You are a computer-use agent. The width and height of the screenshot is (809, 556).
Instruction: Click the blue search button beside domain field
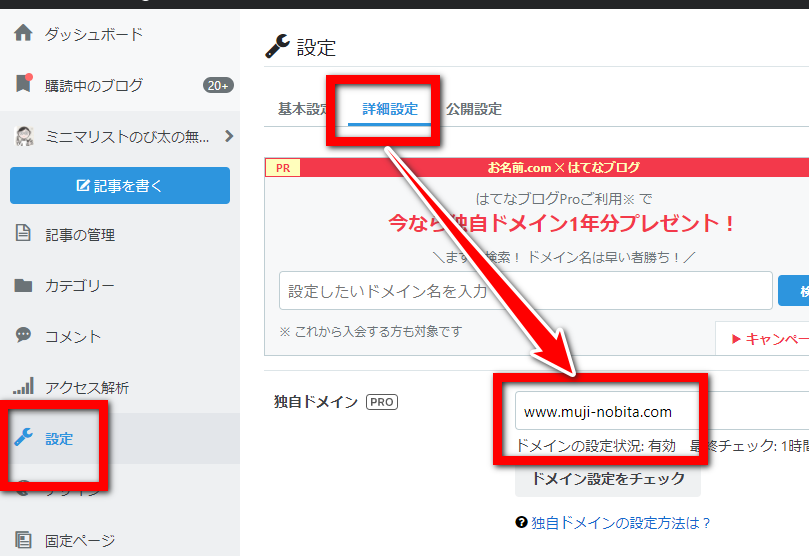pos(794,291)
